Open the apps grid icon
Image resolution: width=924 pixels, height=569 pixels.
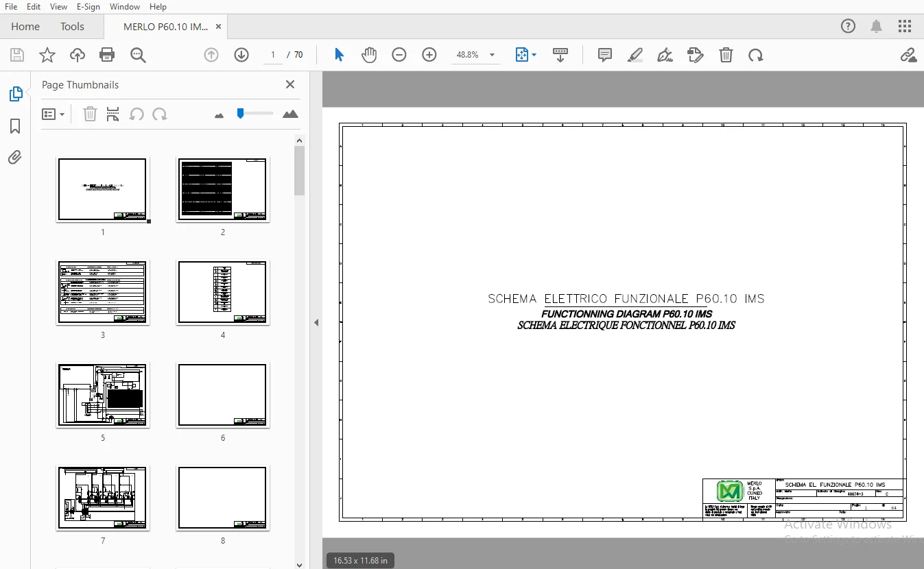point(905,27)
